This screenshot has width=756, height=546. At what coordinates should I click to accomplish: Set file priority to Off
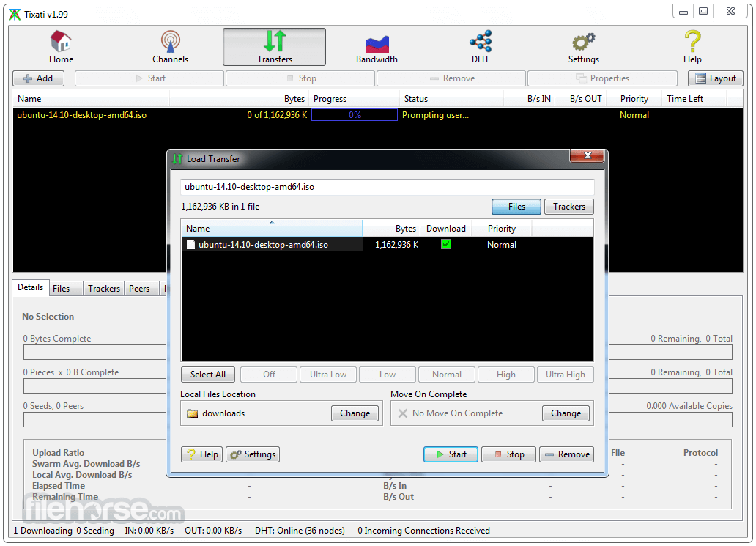pos(269,375)
